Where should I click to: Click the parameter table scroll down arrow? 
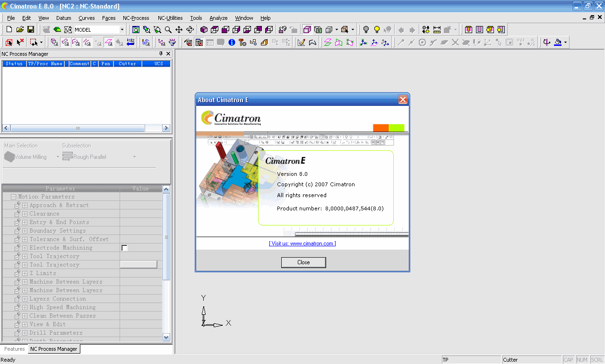point(166,337)
